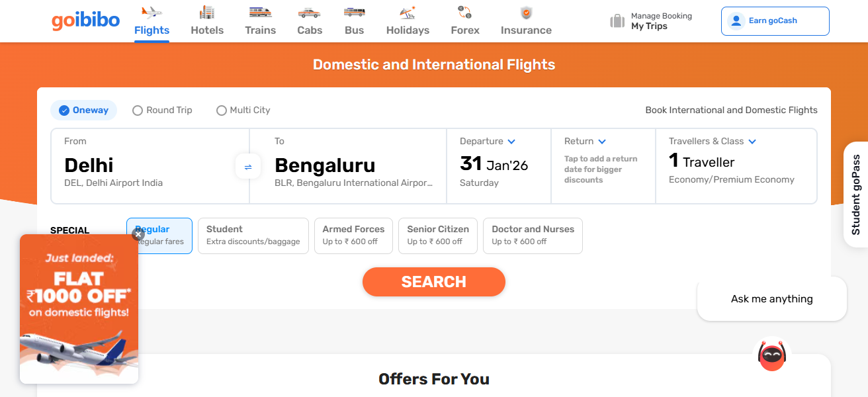The image size is (868, 397).
Task: Click the SEARCH button
Action: point(433,281)
